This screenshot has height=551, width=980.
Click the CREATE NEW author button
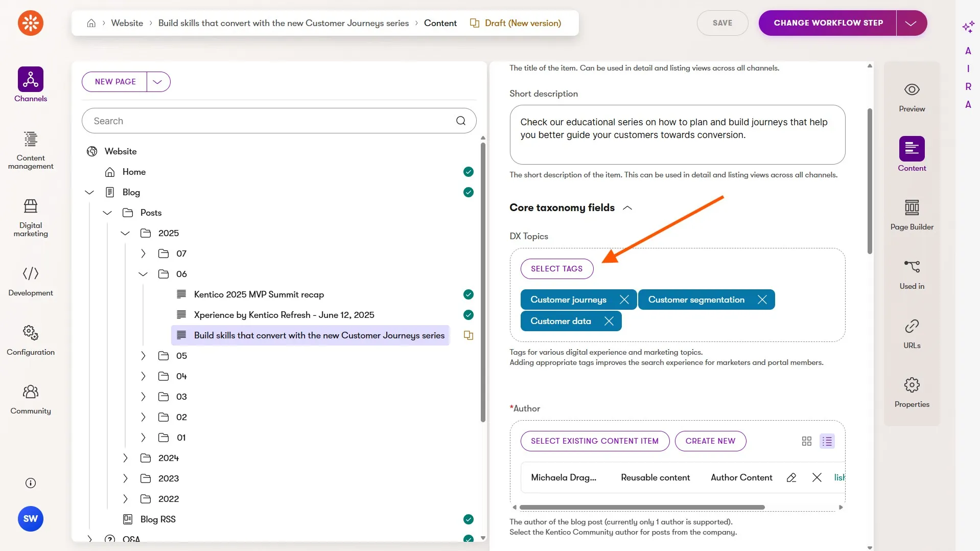click(x=710, y=441)
